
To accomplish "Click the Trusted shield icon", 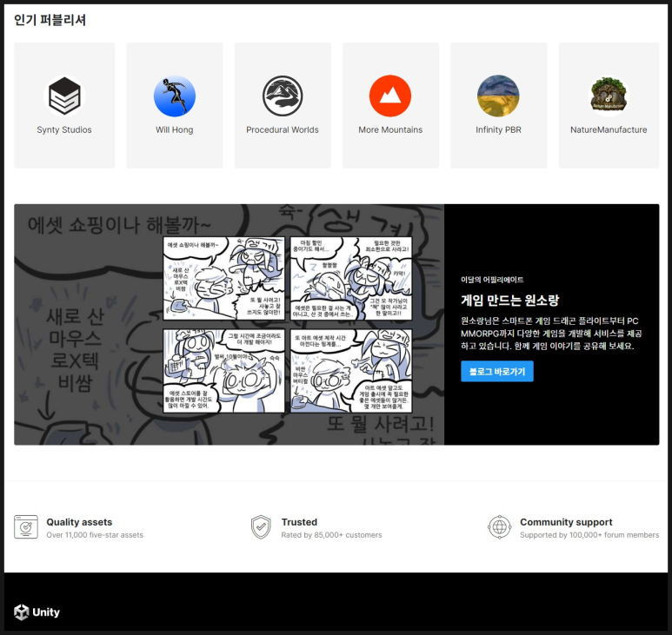I will tap(261, 527).
